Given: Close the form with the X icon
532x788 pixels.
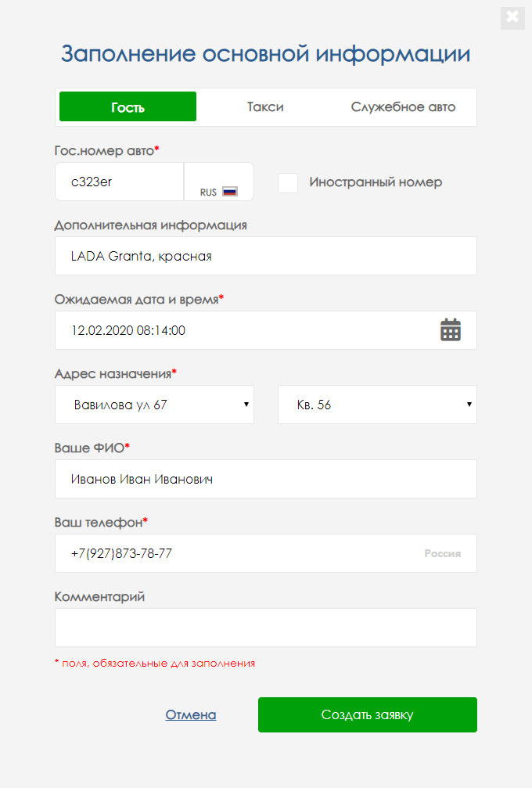Looking at the screenshot, I should click(512, 17).
